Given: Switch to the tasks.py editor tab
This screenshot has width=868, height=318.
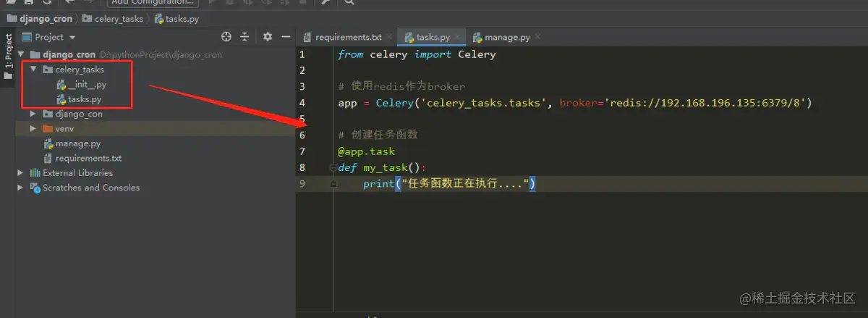Looking at the screenshot, I should click(x=433, y=37).
